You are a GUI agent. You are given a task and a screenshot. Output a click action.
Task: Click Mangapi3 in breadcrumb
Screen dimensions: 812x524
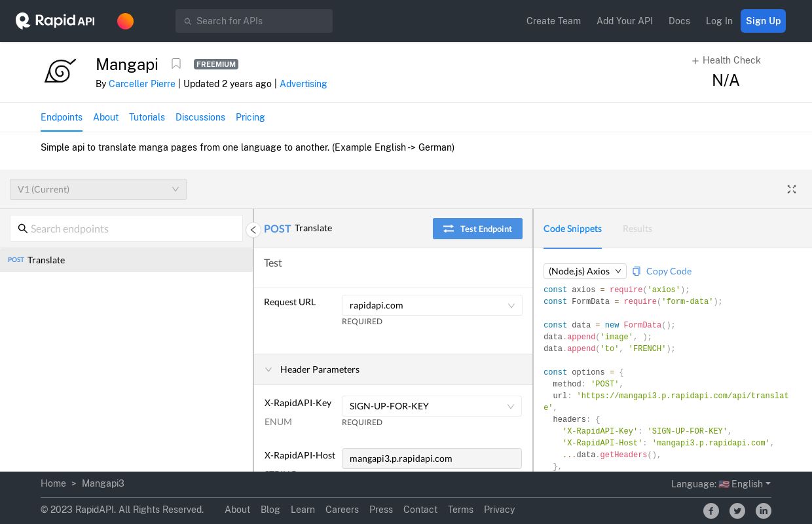point(103,483)
